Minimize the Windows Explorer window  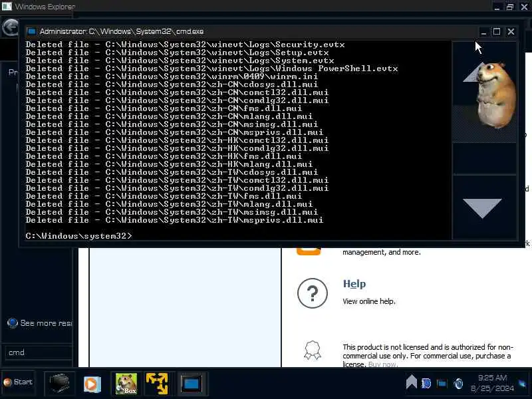pyautogui.click(x=497, y=7)
